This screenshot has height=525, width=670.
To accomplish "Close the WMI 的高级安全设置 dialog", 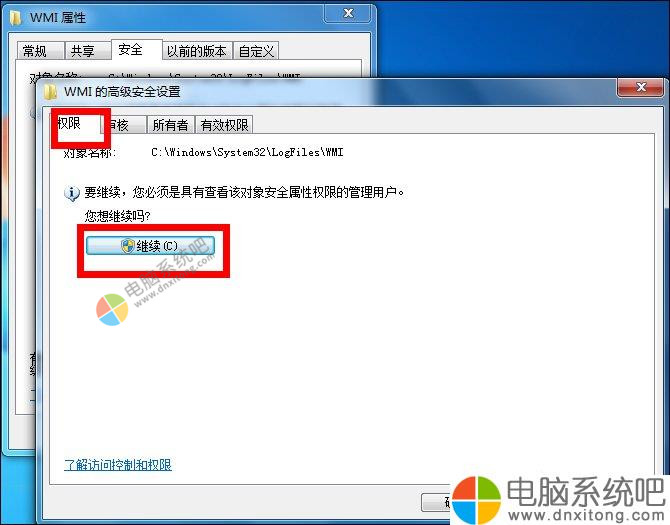I will click(x=641, y=88).
